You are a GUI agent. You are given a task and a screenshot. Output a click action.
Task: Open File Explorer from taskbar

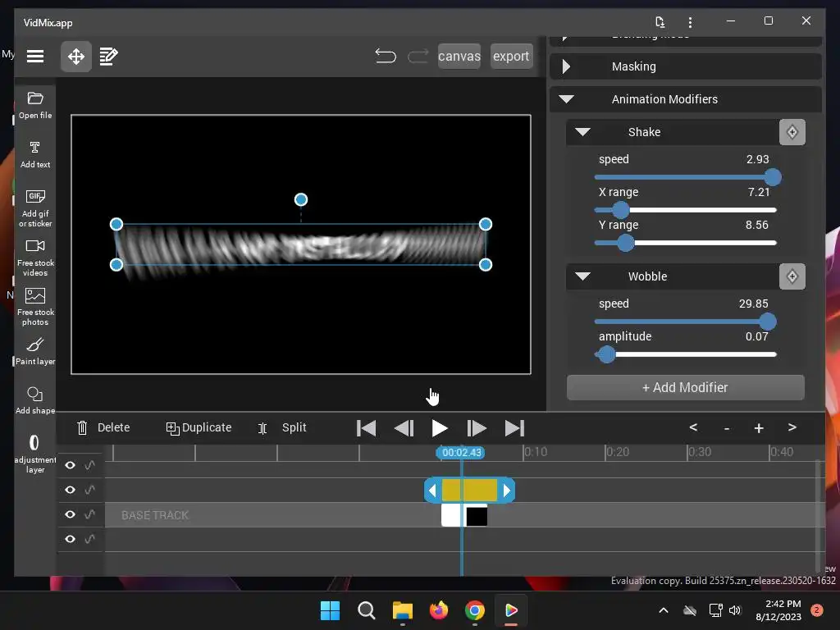point(402,610)
